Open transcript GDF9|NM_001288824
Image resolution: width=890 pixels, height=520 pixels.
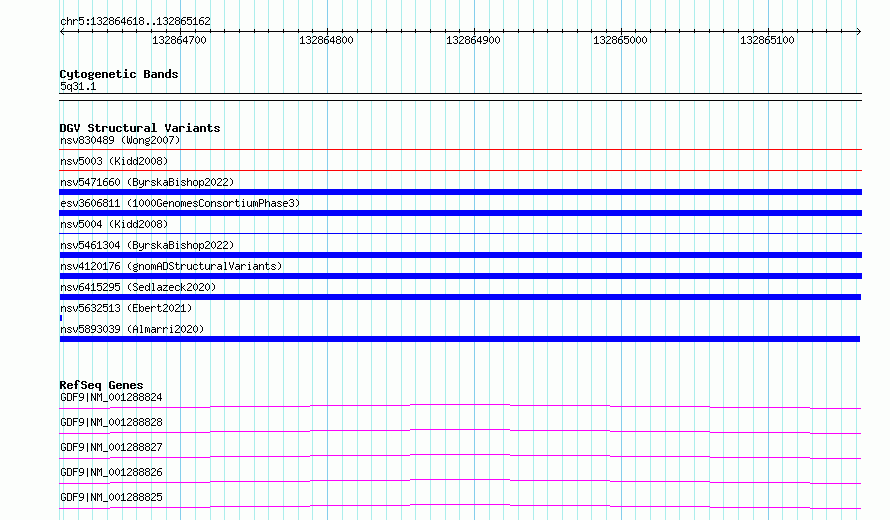[x=111, y=397]
